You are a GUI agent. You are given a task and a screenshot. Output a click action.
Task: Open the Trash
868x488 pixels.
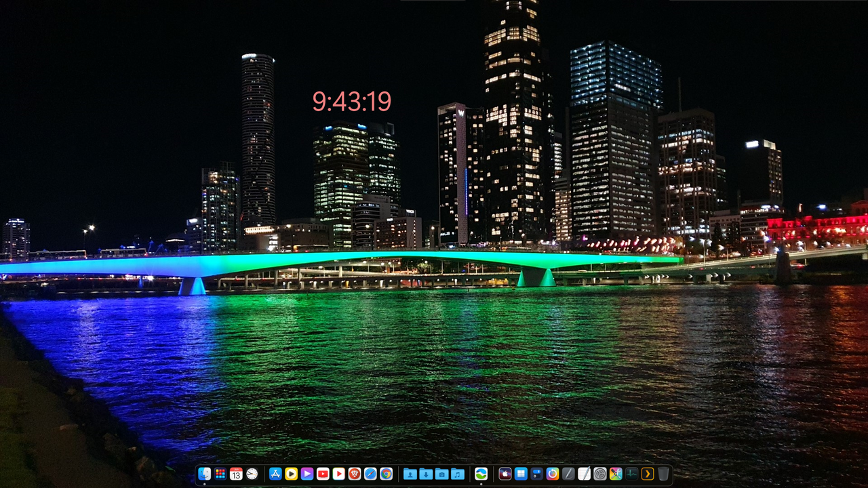662,476
